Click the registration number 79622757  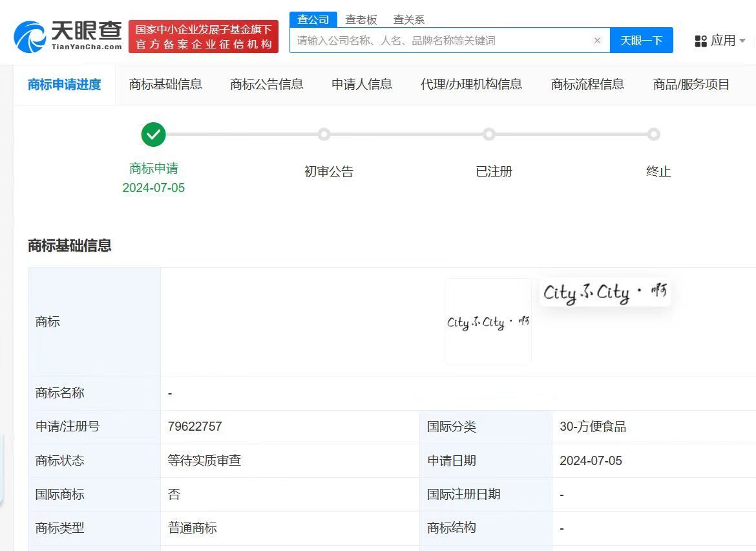click(194, 426)
